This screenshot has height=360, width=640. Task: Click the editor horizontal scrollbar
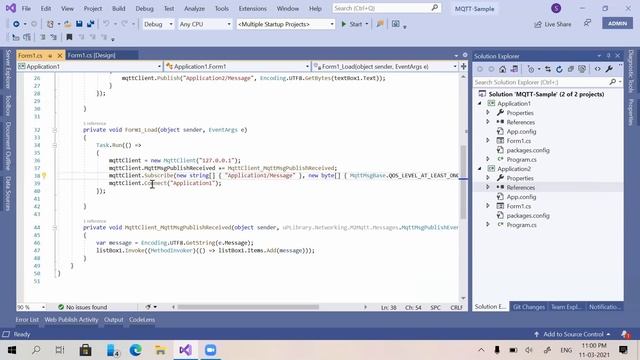point(248,307)
